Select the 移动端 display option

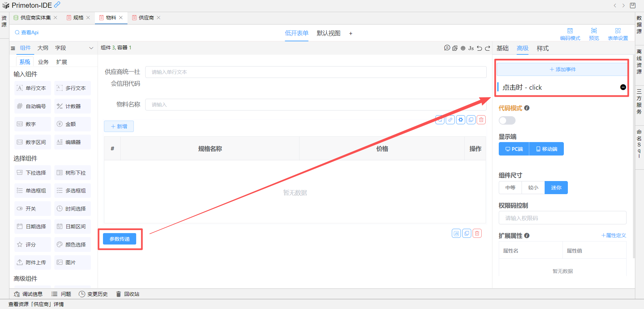pos(546,149)
